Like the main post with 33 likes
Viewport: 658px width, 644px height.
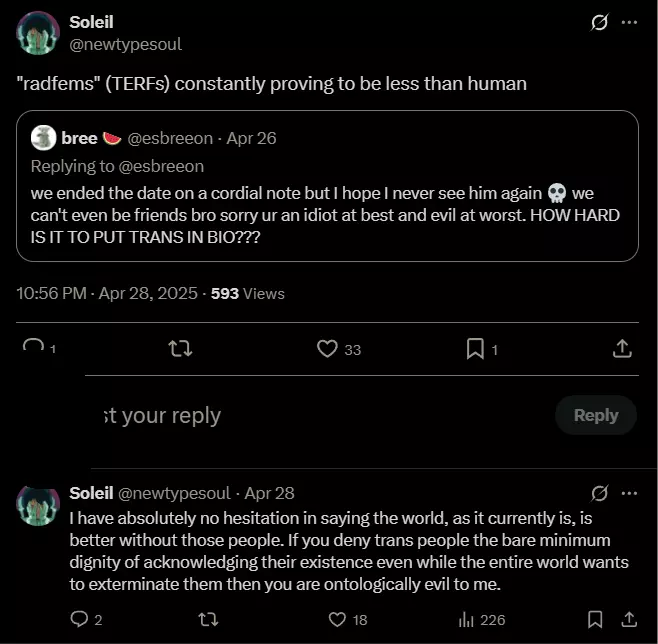tap(327, 348)
